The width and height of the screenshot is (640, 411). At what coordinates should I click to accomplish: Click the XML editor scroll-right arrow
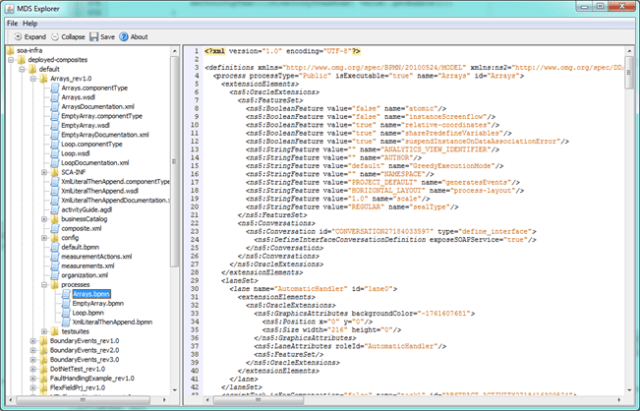click(x=619, y=400)
